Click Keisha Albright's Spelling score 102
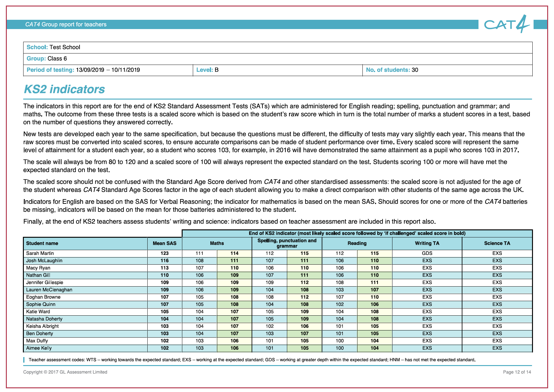Image resolution: width=554 pixels, height=392 pixels. tap(270, 326)
